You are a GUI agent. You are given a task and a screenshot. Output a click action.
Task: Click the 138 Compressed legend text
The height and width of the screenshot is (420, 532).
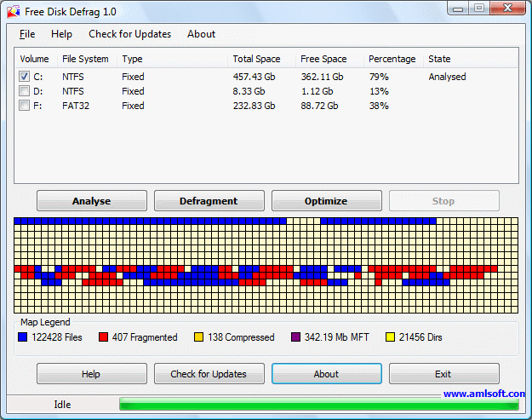point(241,337)
